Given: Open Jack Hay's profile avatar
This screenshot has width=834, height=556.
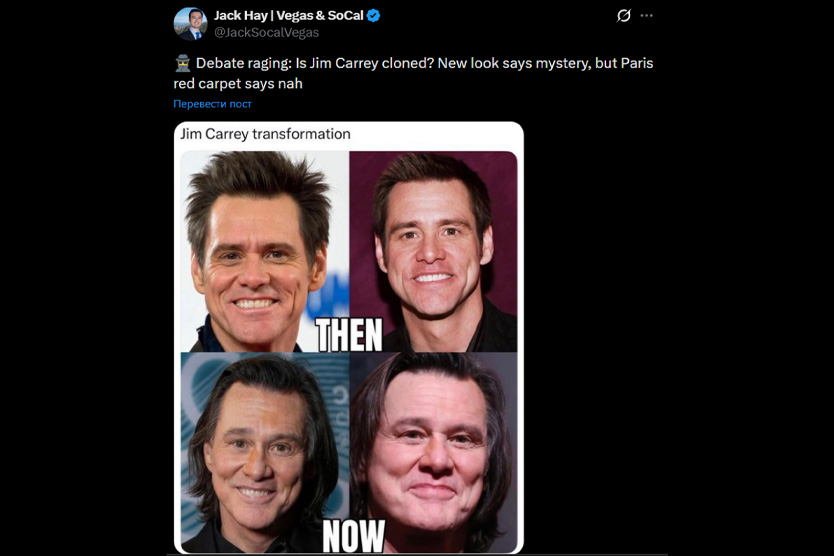Looking at the screenshot, I should point(190,23).
